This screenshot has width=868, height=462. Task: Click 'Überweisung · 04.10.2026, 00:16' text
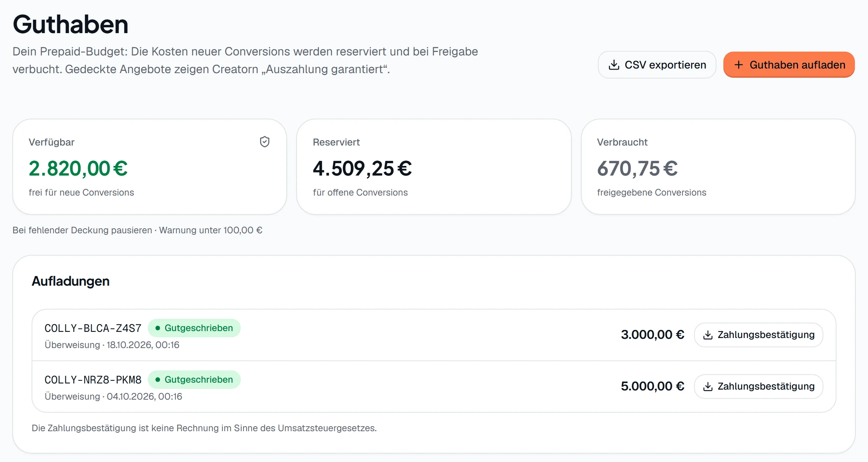(x=113, y=397)
